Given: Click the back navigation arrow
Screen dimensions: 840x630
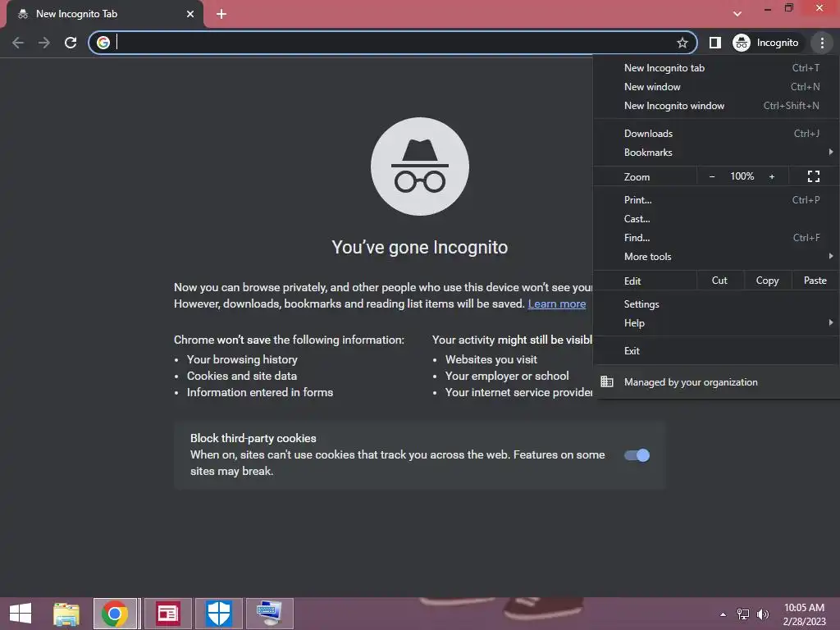Looking at the screenshot, I should tap(18, 43).
